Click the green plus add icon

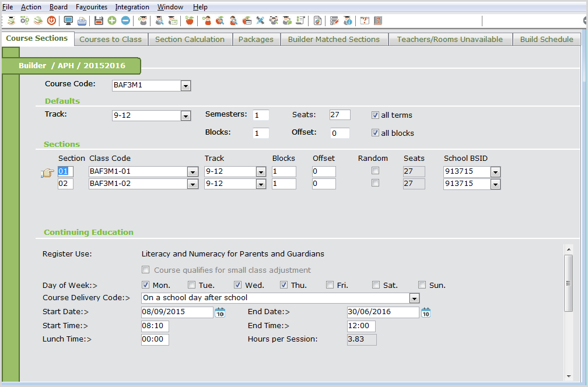point(112,21)
